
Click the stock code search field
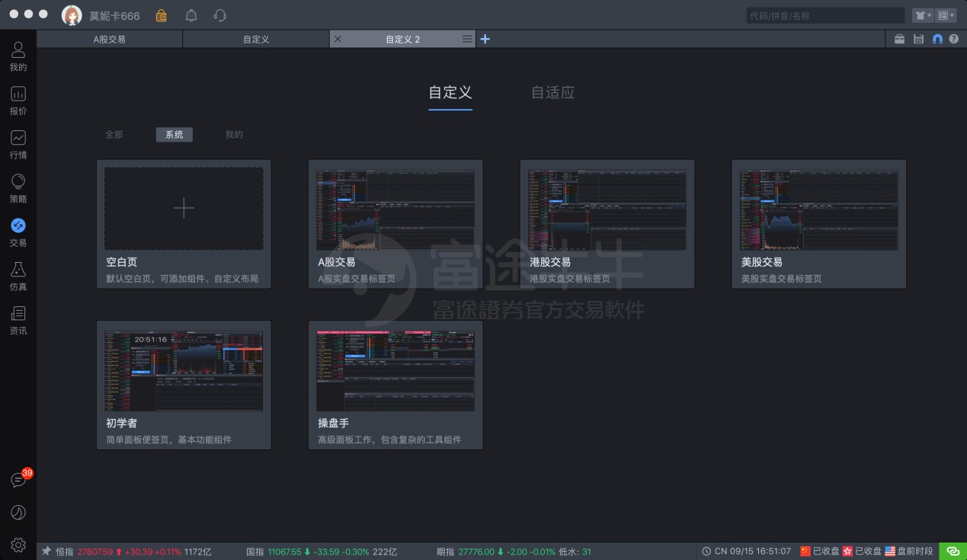825,15
